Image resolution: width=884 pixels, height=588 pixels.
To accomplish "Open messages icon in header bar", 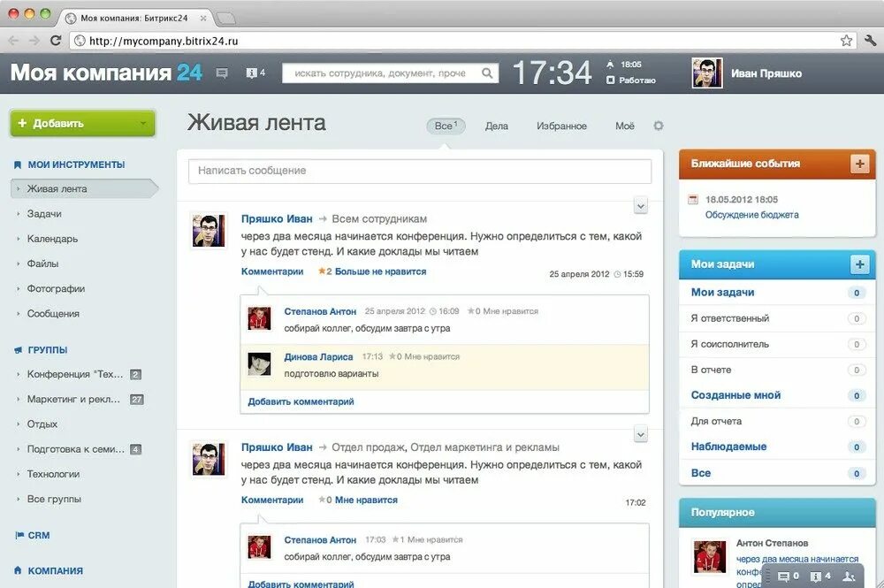I will 222,73.
